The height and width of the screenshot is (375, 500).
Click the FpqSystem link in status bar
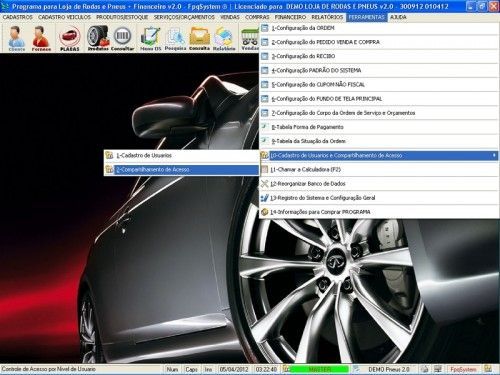[463, 369]
